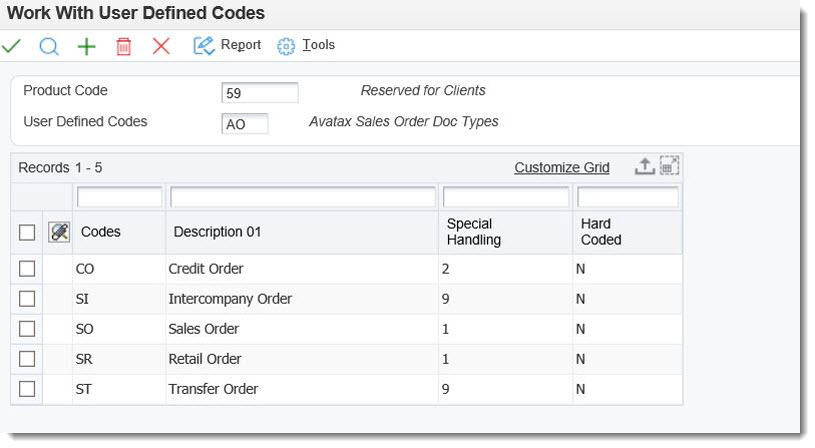This screenshot has height=448, width=815.
Task: Click the User Defined Codes input field
Action: point(245,123)
